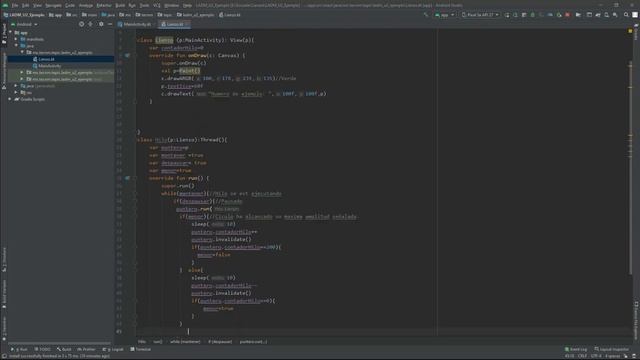Open the Build tool window

click(64, 349)
